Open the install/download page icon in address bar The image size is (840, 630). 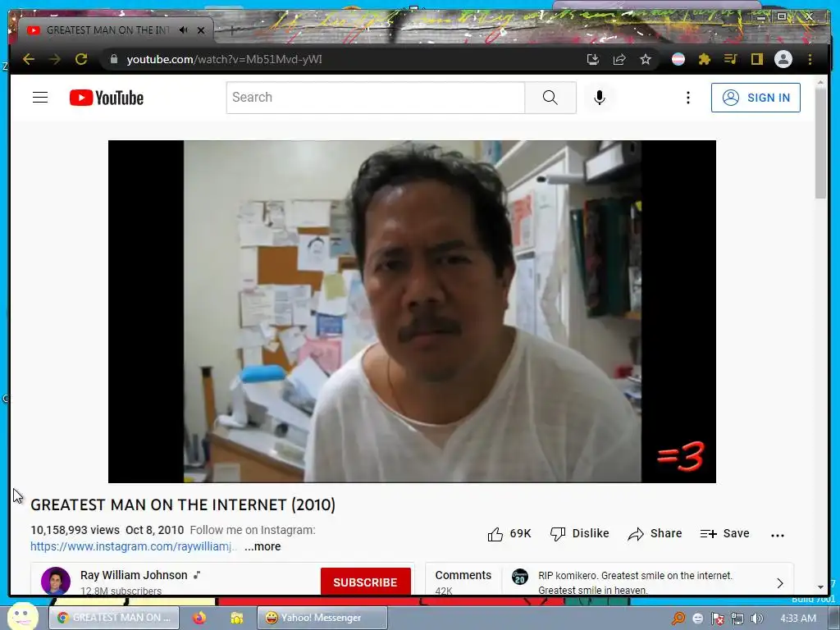click(x=592, y=59)
